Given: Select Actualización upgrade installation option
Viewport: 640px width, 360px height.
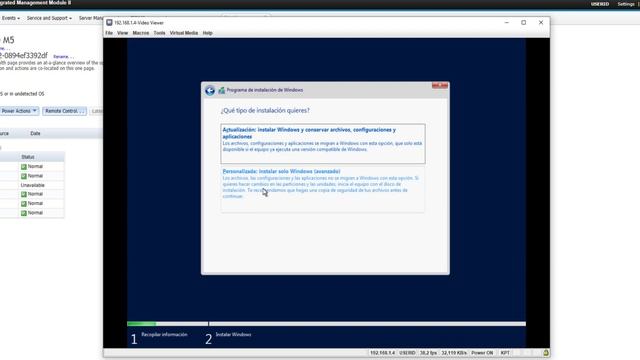Looking at the screenshot, I should [x=322, y=144].
